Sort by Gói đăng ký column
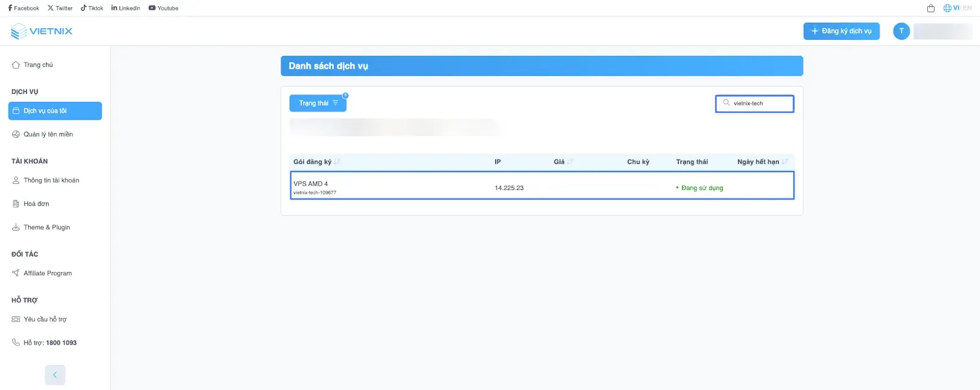The width and height of the screenshot is (980, 390). [x=337, y=162]
